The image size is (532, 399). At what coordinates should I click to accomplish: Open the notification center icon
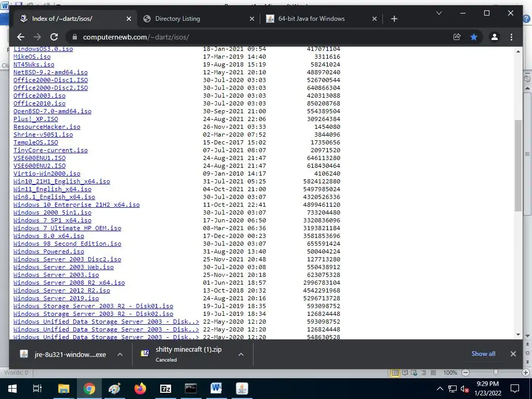(515, 389)
